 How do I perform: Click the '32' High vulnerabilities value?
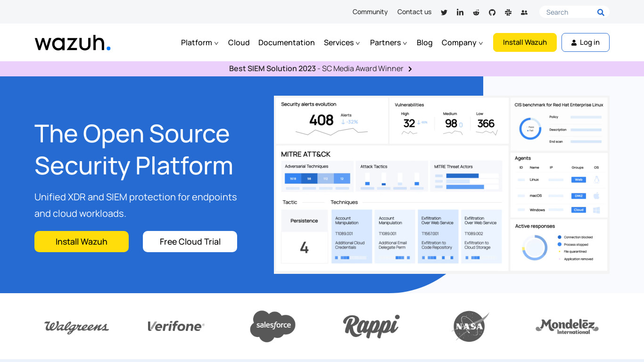coord(409,123)
